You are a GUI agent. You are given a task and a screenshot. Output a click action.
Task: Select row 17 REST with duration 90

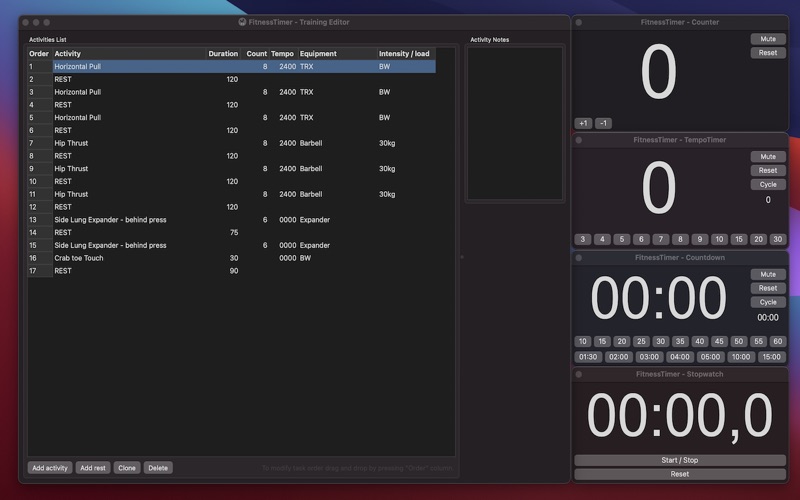pyautogui.click(x=231, y=270)
